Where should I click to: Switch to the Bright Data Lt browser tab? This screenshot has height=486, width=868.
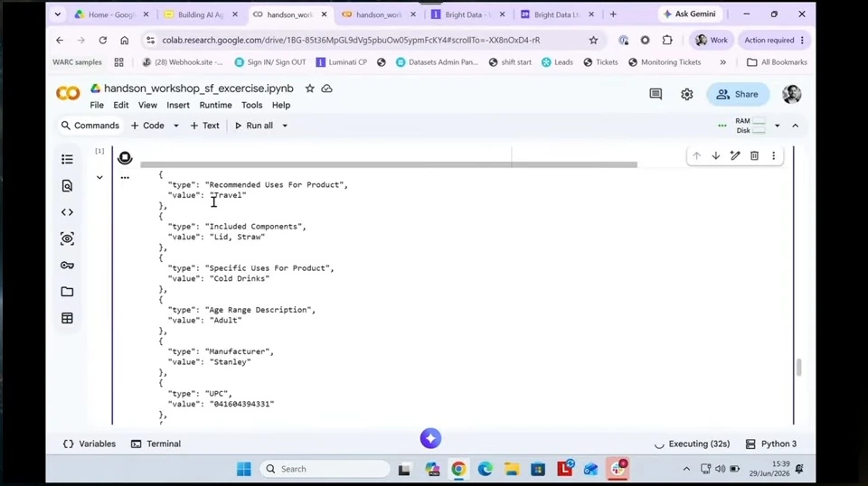point(556,14)
